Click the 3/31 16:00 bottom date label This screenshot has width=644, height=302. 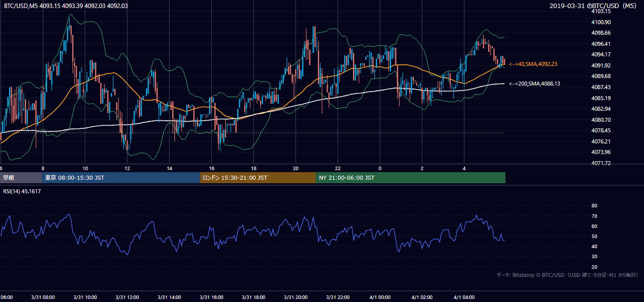pyautogui.click(x=212, y=297)
